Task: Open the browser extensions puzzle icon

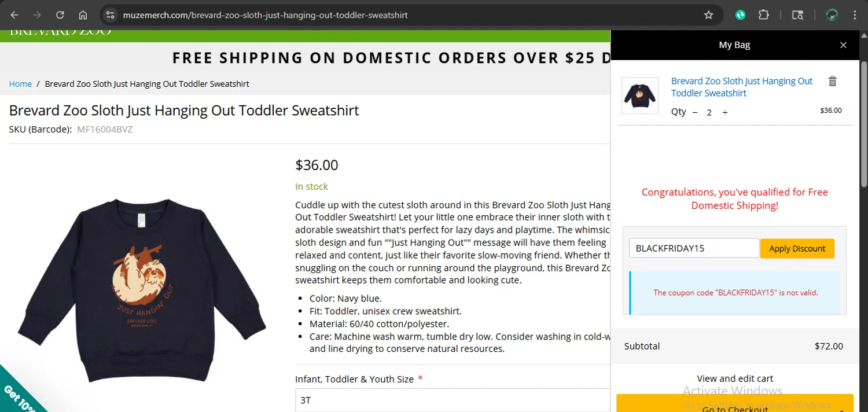Action: 764,15
